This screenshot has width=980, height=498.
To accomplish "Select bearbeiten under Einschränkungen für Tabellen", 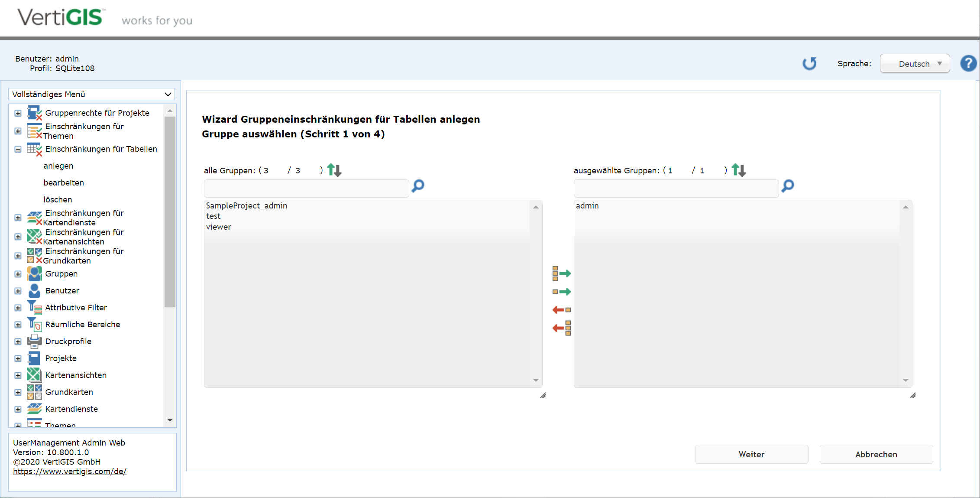I will pos(63,182).
